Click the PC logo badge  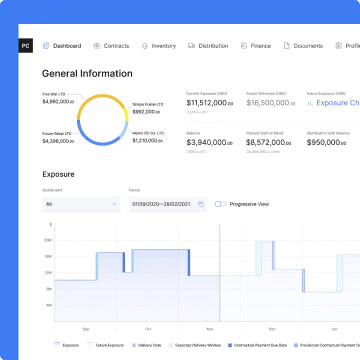(x=26, y=46)
